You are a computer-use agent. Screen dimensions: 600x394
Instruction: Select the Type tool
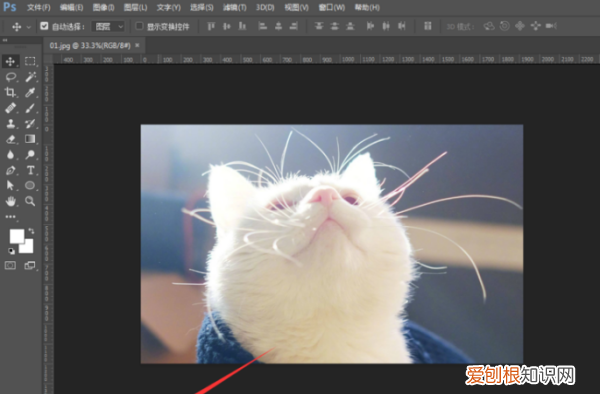(30, 170)
